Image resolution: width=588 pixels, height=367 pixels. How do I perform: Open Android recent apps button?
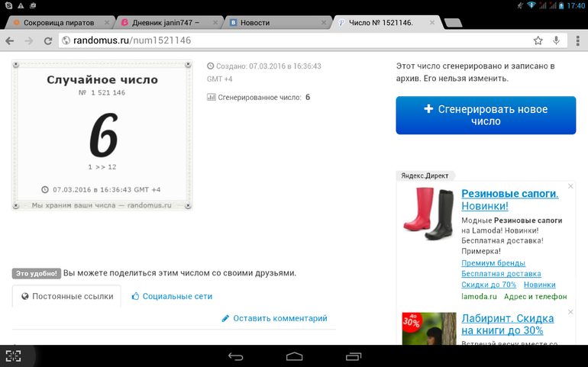tap(353, 356)
